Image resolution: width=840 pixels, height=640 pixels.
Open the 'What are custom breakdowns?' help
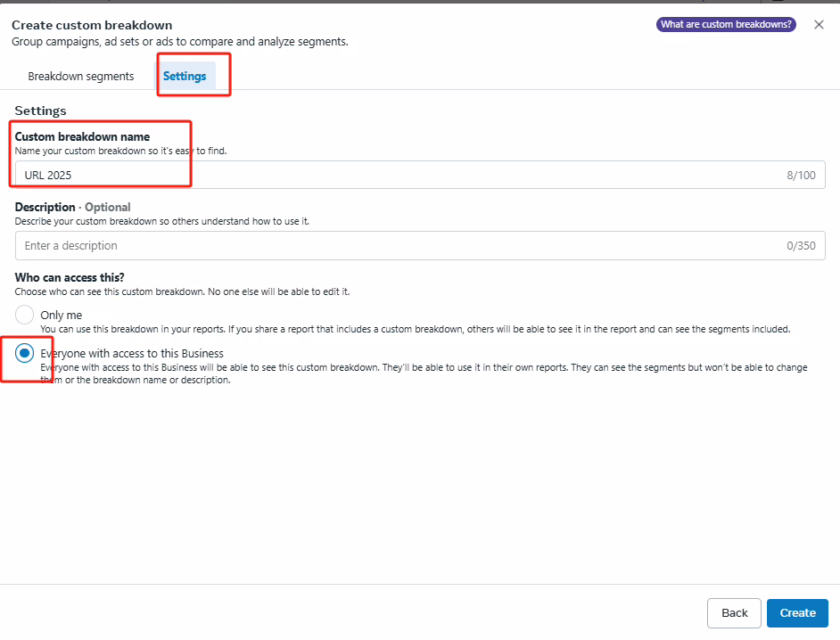[726, 25]
